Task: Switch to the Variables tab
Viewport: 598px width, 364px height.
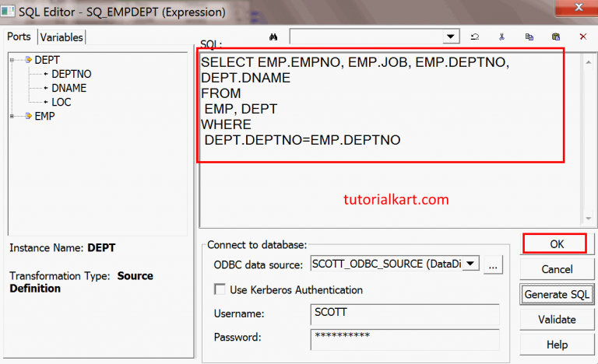Action: 62,37
